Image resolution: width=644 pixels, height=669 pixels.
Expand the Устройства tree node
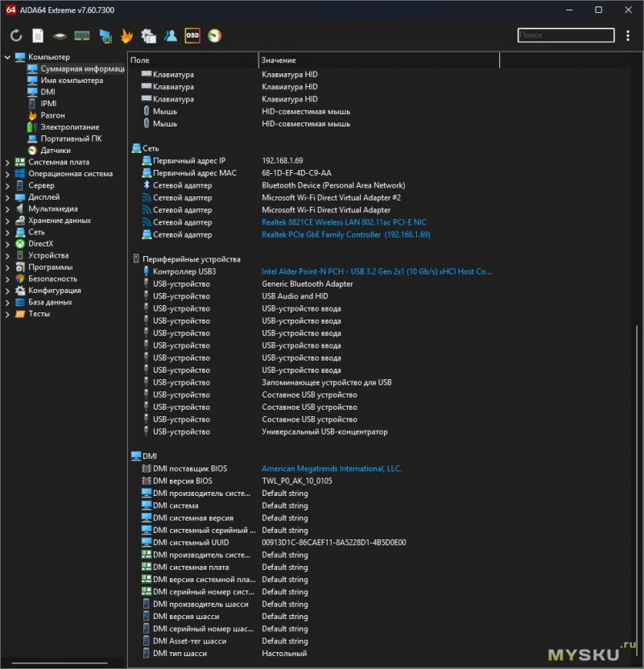[7, 255]
